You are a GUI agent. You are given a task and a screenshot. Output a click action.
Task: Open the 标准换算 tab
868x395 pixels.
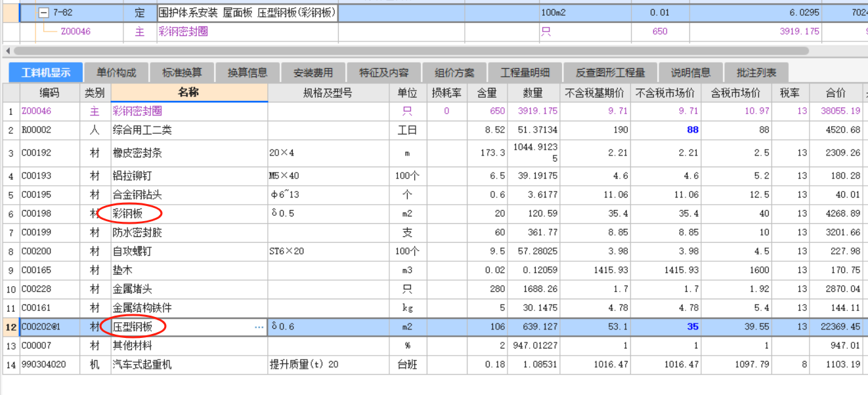pos(182,73)
